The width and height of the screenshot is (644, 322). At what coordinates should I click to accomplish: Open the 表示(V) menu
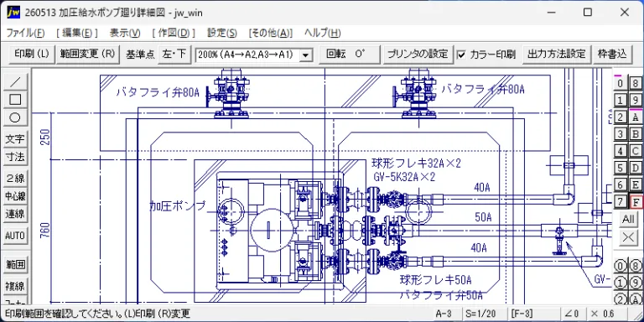(x=125, y=33)
